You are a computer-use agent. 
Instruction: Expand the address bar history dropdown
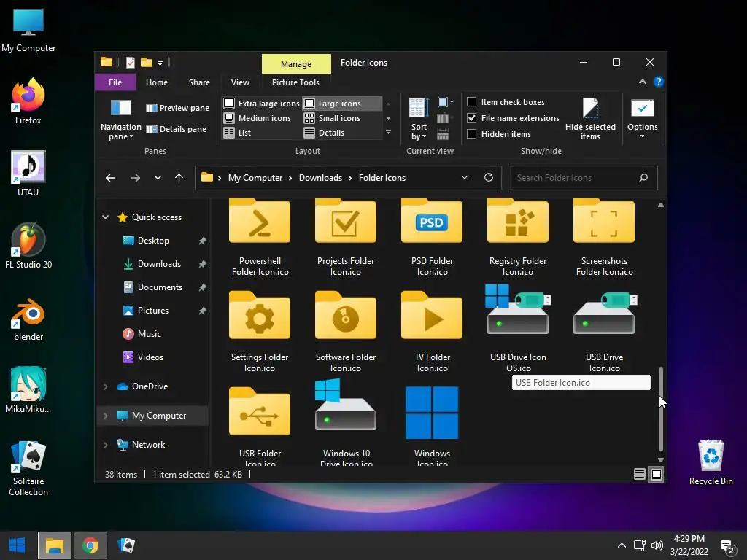[465, 178]
